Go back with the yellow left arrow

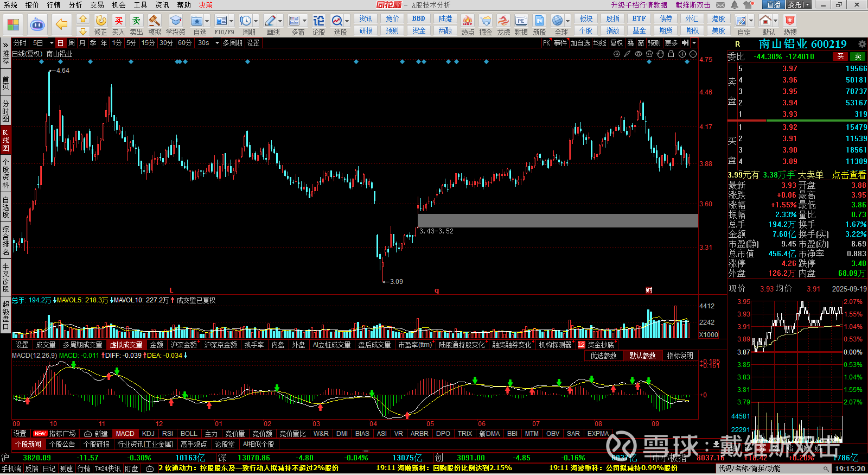pos(62,24)
